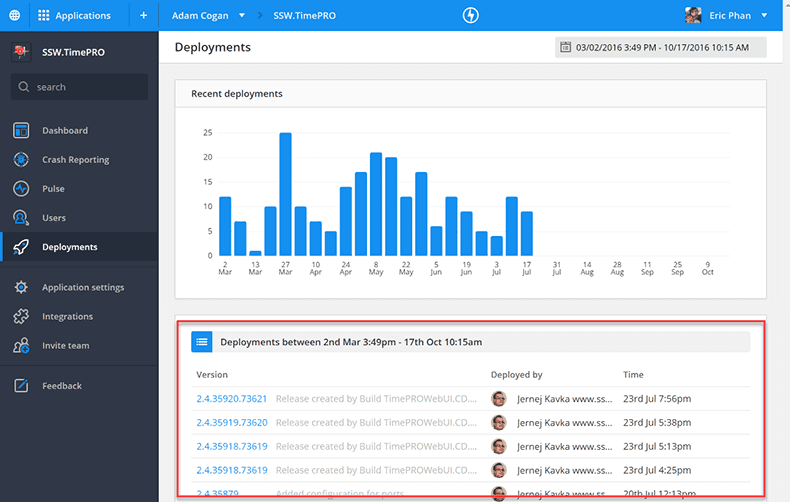Click the Pulse heartbeat icon
The width and height of the screenshot is (790, 502).
(21, 189)
